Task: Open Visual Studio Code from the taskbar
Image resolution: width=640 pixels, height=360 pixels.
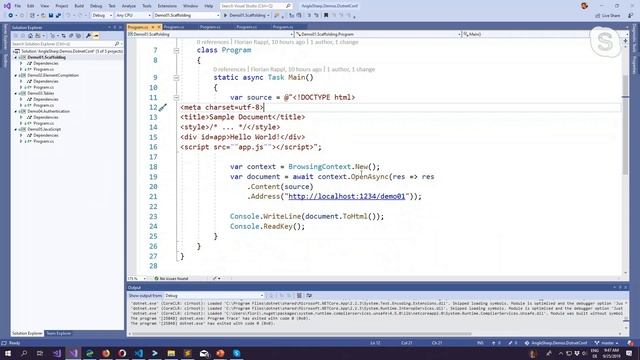Action: click(139, 353)
